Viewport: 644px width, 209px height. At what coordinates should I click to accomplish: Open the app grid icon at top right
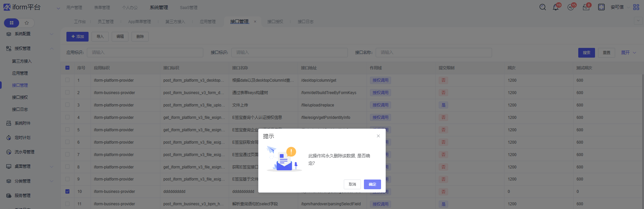tap(636, 7)
